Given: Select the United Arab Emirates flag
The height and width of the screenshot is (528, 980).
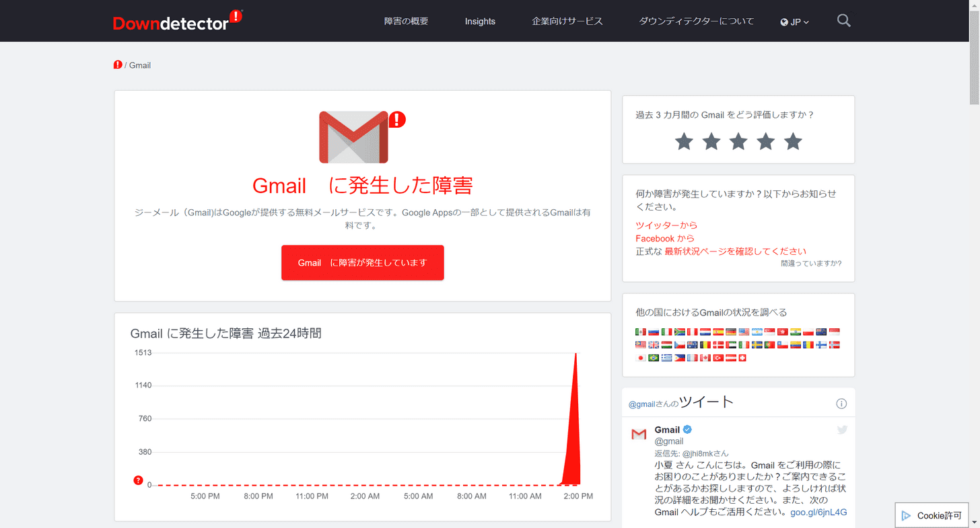Looking at the screenshot, I should 731,345.
